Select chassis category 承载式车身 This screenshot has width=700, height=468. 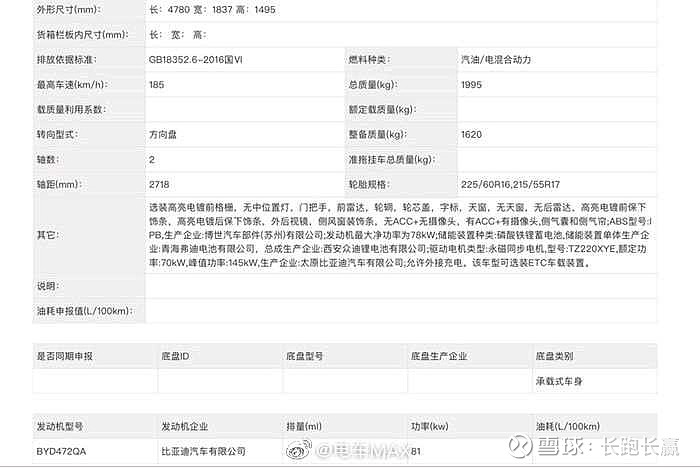point(559,381)
